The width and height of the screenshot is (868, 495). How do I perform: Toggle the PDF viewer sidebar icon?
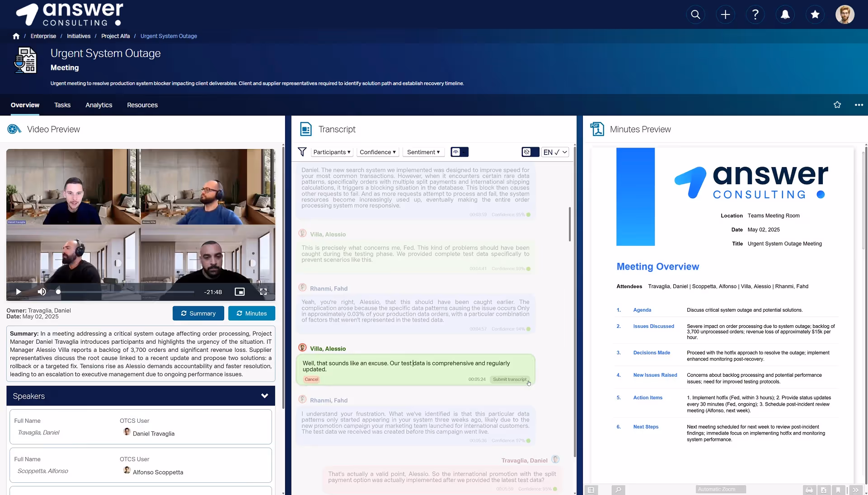(591, 490)
